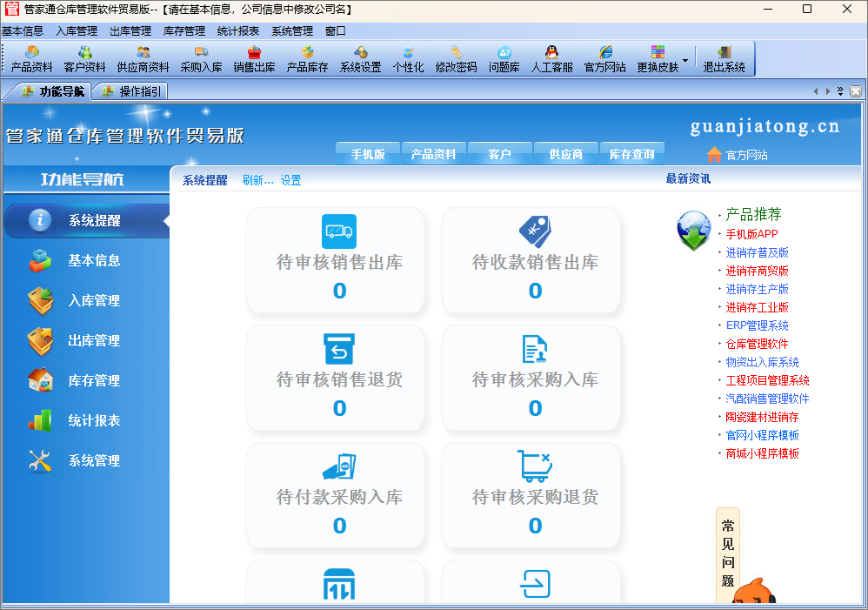This screenshot has width=868, height=610.
Task: Click the 个性化 toolbar icon
Action: coord(408,59)
